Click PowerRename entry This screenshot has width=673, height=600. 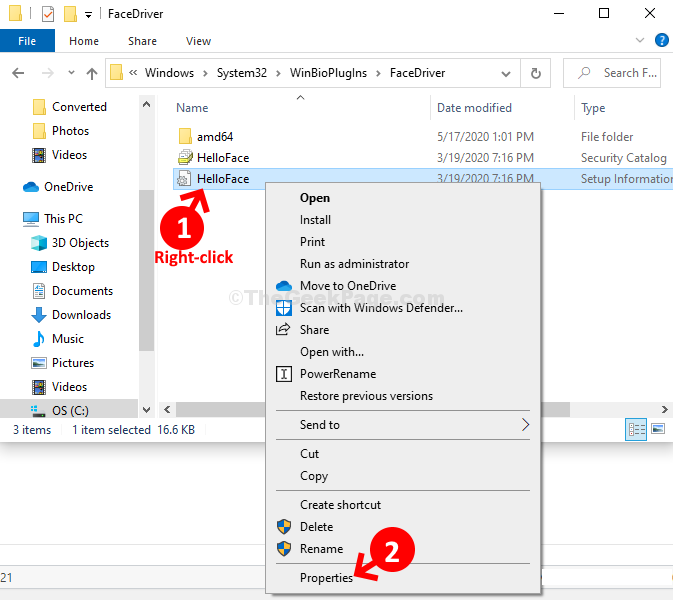338,374
